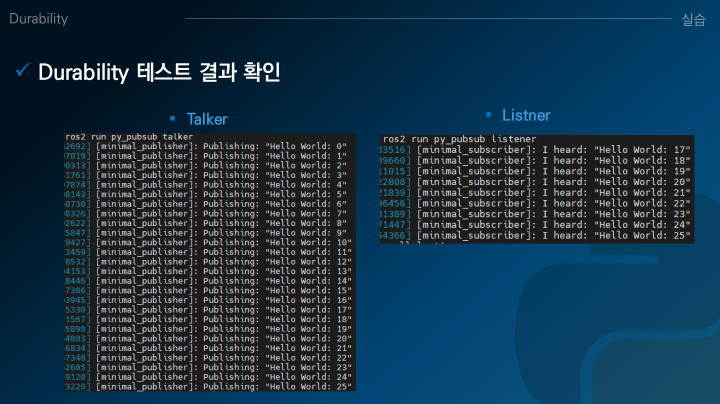720x404 pixels.
Task: Click talker line 'Hello World: 0'
Action: coord(206,146)
